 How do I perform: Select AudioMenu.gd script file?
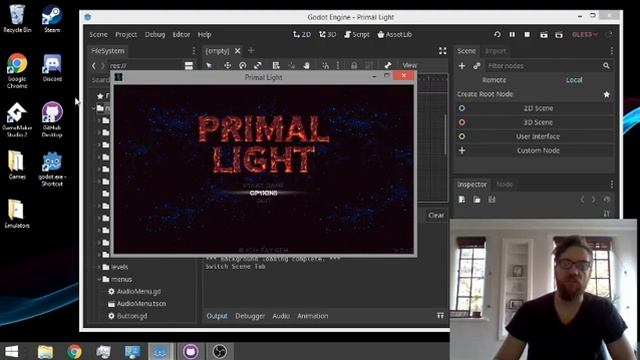tap(138, 291)
